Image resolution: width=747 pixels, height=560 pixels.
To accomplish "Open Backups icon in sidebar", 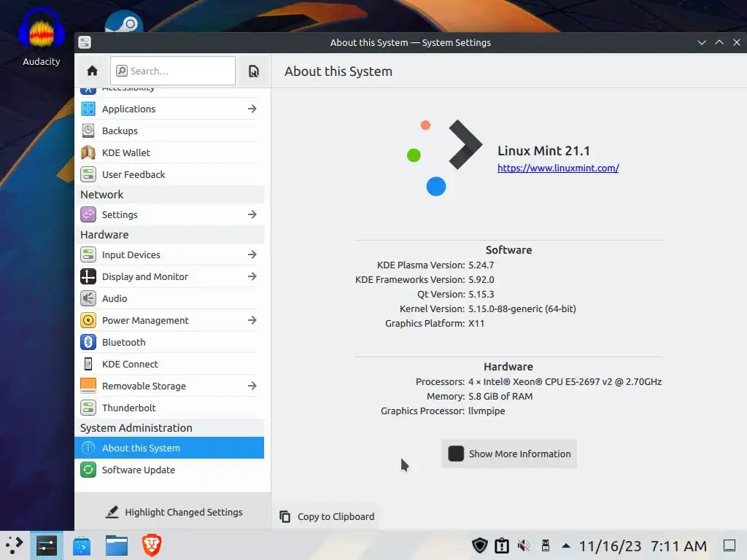I will click(88, 131).
